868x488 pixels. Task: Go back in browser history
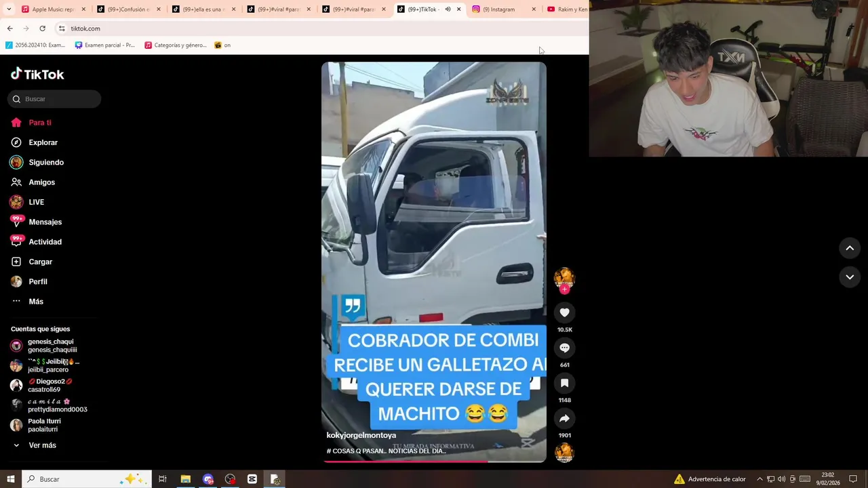click(x=9, y=28)
